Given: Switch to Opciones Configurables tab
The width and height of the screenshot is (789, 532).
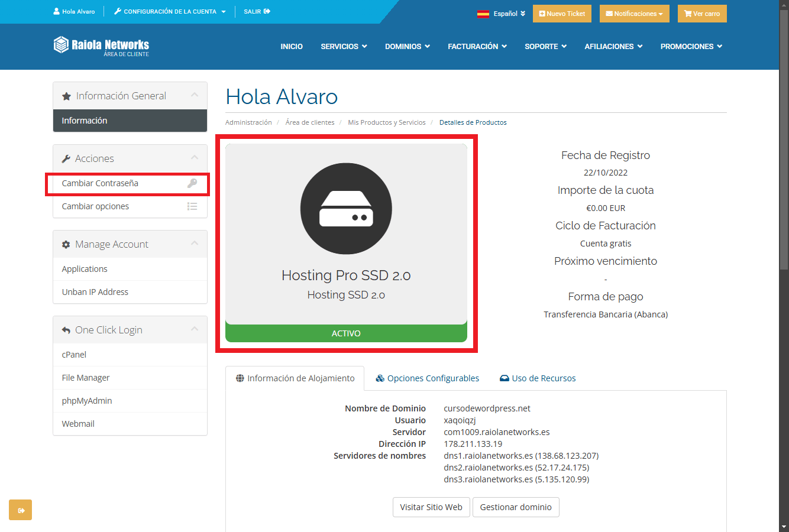Looking at the screenshot, I should click(x=427, y=378).
